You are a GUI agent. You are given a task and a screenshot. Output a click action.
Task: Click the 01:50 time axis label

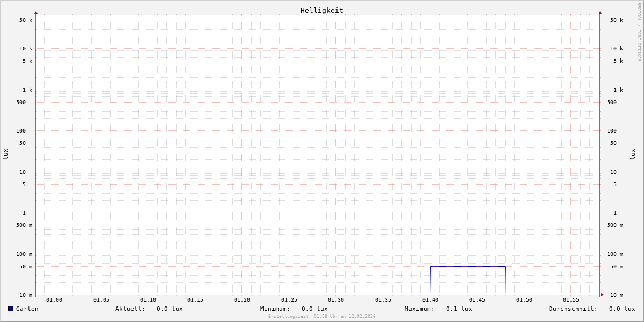point(524,300)
